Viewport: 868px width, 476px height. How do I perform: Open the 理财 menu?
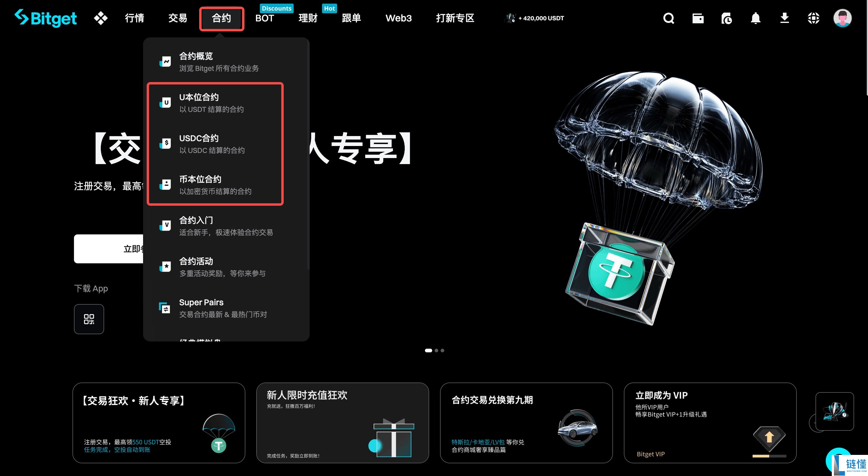click(x=308, y=18)
